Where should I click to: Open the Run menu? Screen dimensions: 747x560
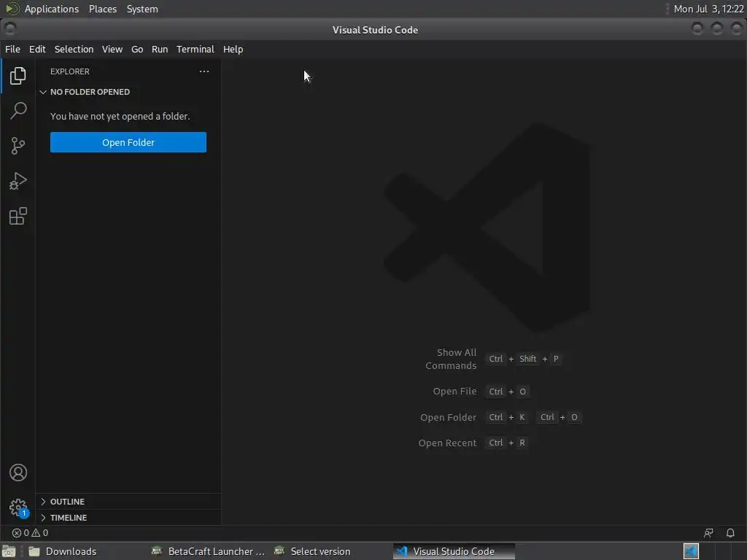pyautogui.click(x=160, y=49)
